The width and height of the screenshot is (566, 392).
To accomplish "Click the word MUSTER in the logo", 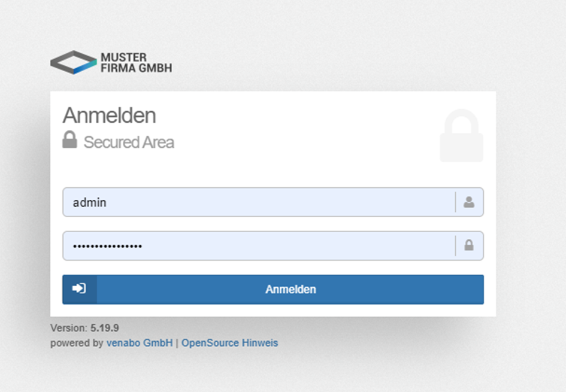I will tap(123, 57).
